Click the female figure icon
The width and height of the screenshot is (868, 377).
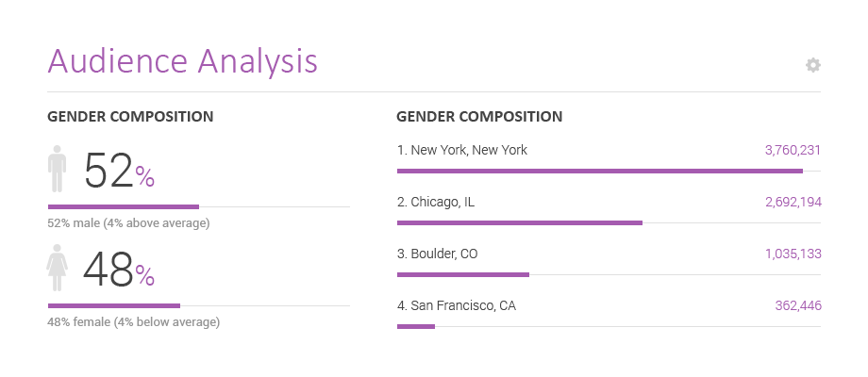coord(57,268)
